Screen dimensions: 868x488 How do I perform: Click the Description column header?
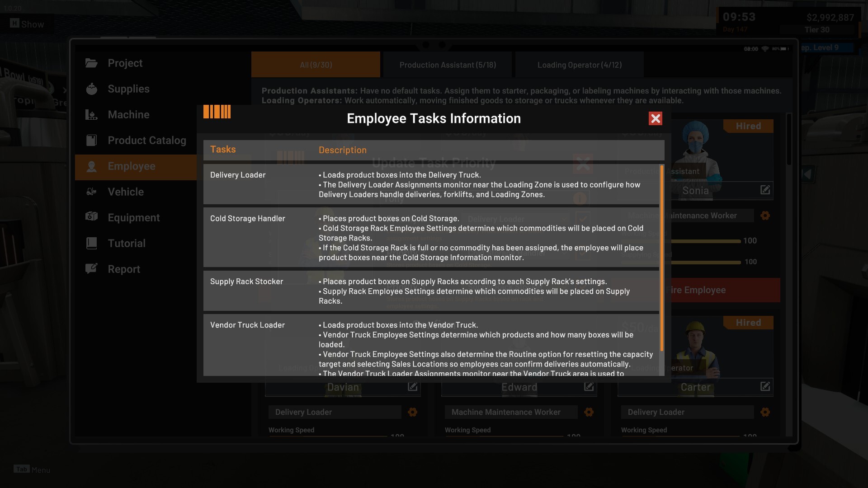pos(343,150)
